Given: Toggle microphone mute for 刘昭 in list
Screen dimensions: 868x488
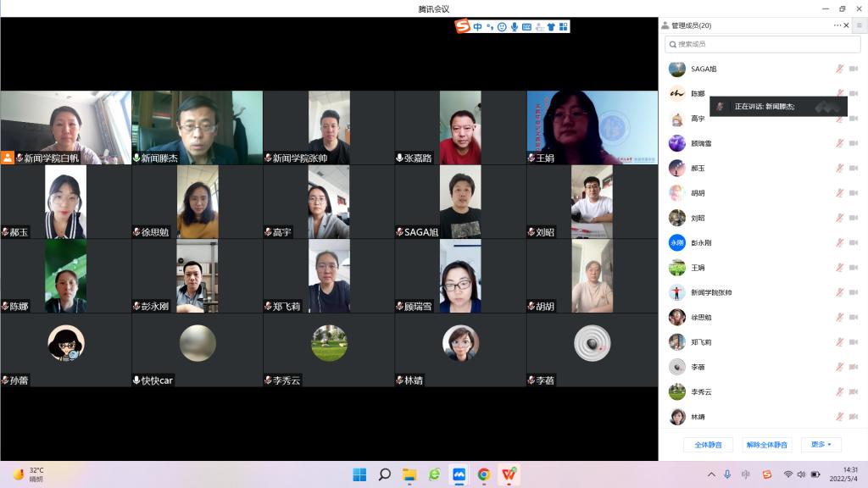Looking at the screenshot, I should tap(839, 218).
